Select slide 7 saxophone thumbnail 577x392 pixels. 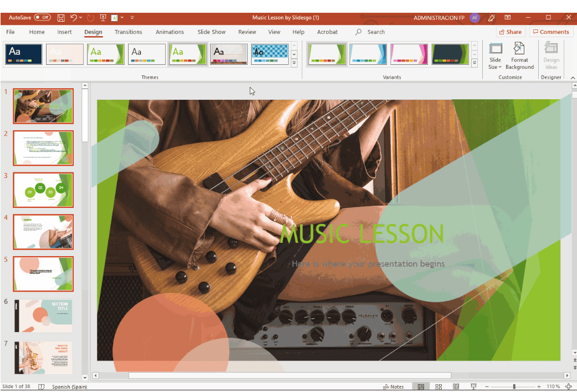[43, 358]
